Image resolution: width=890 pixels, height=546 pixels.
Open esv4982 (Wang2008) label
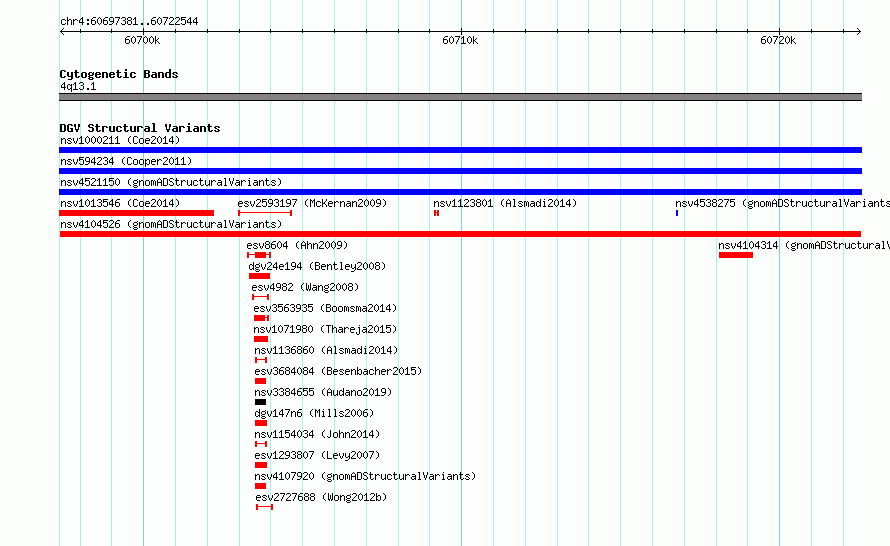point(305,287)
